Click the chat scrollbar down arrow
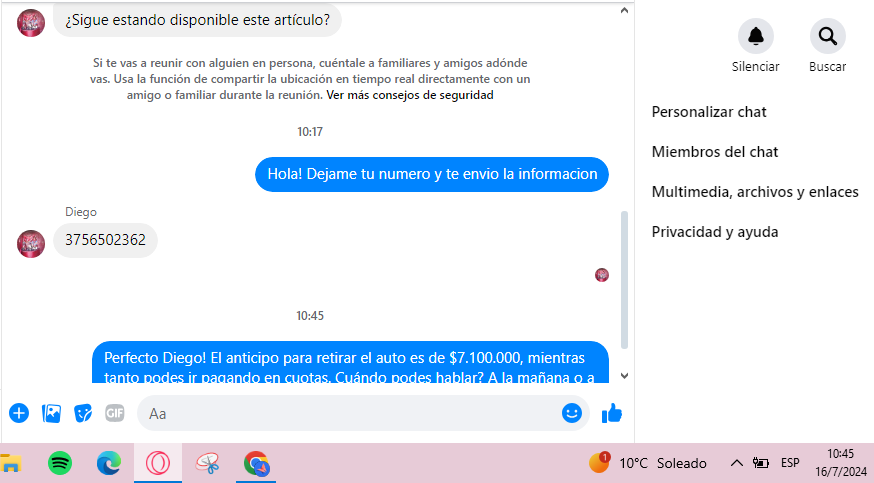 [x=625, y=376]
